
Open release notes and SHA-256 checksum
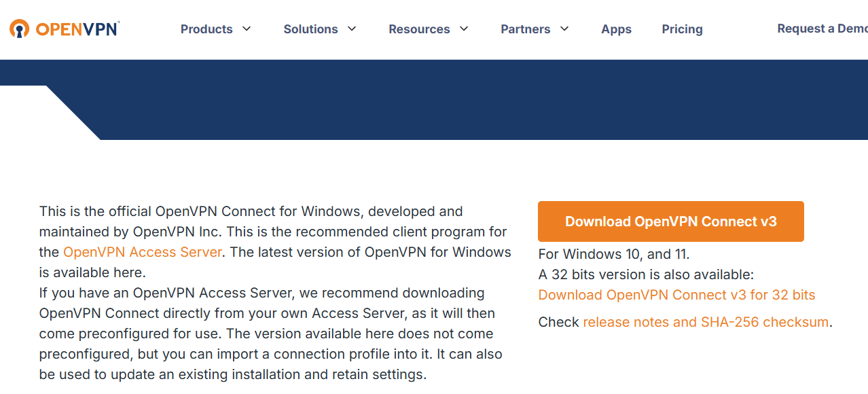(706, 322)
